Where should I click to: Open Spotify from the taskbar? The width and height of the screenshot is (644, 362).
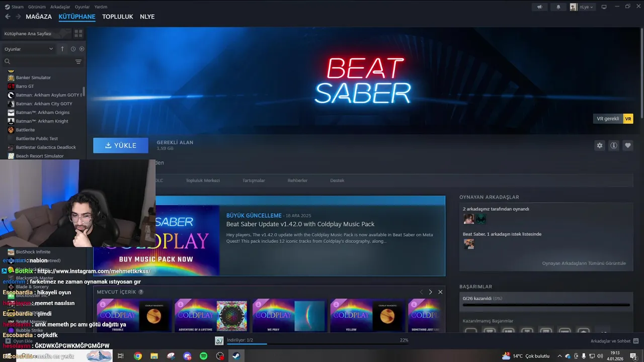203,356
